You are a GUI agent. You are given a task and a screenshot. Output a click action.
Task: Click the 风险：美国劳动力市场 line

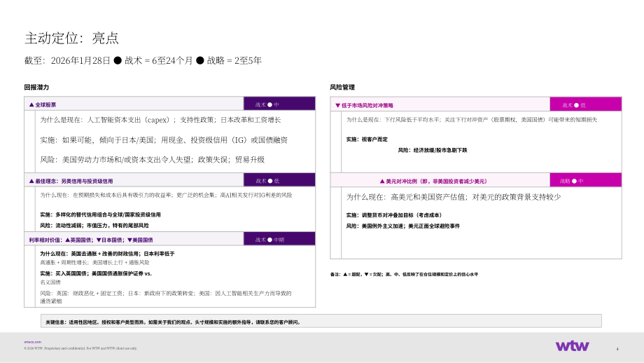coord(153,160)
